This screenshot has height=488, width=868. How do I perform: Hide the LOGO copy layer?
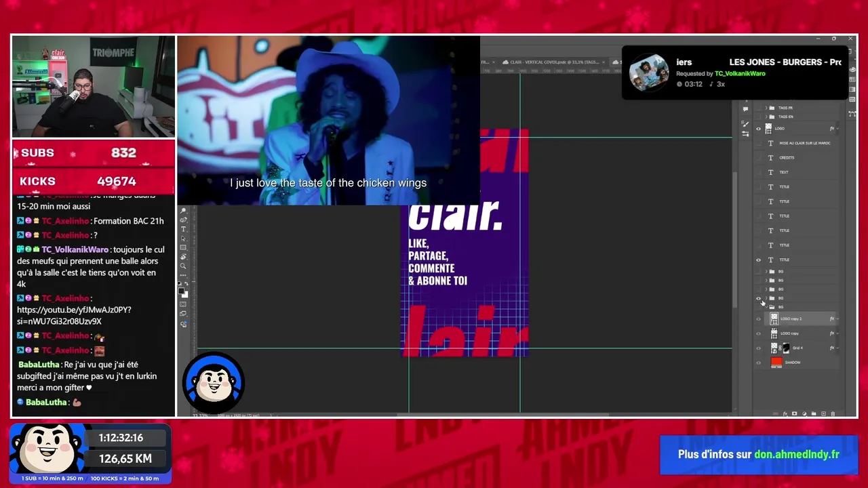(758, 333)
